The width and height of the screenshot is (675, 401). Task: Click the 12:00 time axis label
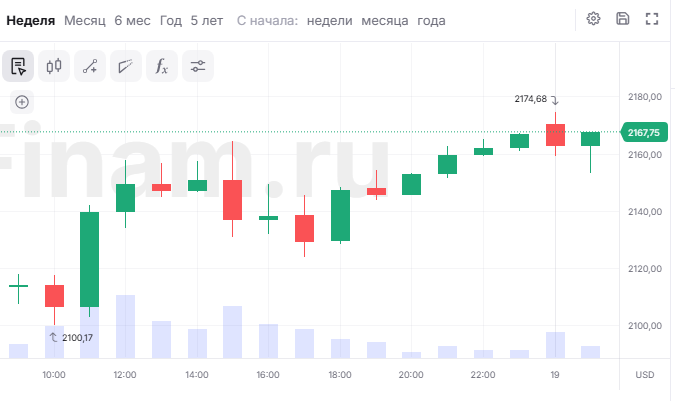pyautogui.click(x=125, y=375)
